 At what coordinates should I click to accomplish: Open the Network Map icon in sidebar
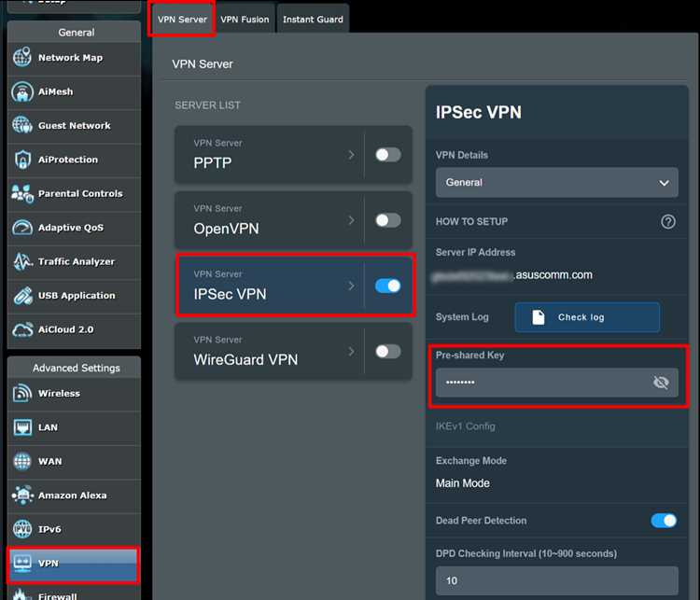pyautogui.click(x=21, y=57)
